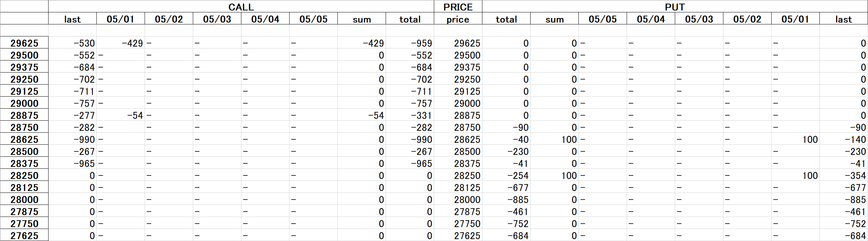Screen dimensions: 868x241
Task: Select the 05/03 column header under CALL
Action: 217,19
